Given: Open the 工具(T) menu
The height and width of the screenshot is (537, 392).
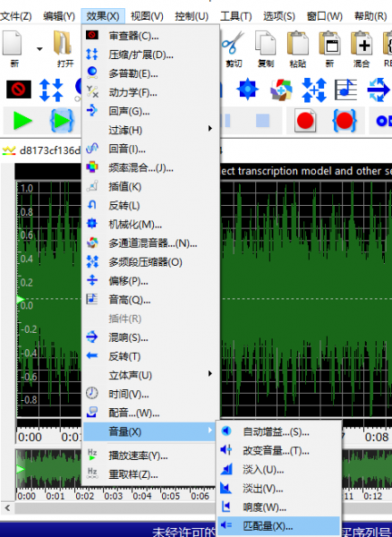Looking at the screenshot, I should (236, 16).
